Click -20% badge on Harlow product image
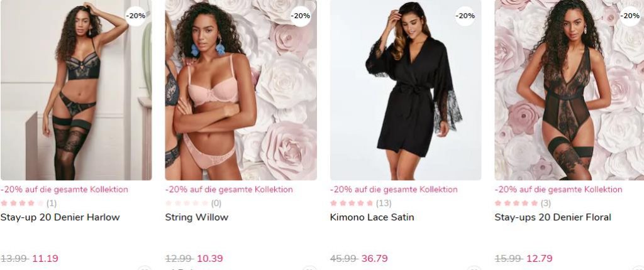Screen dimensions: 644x270 point(136,16)
